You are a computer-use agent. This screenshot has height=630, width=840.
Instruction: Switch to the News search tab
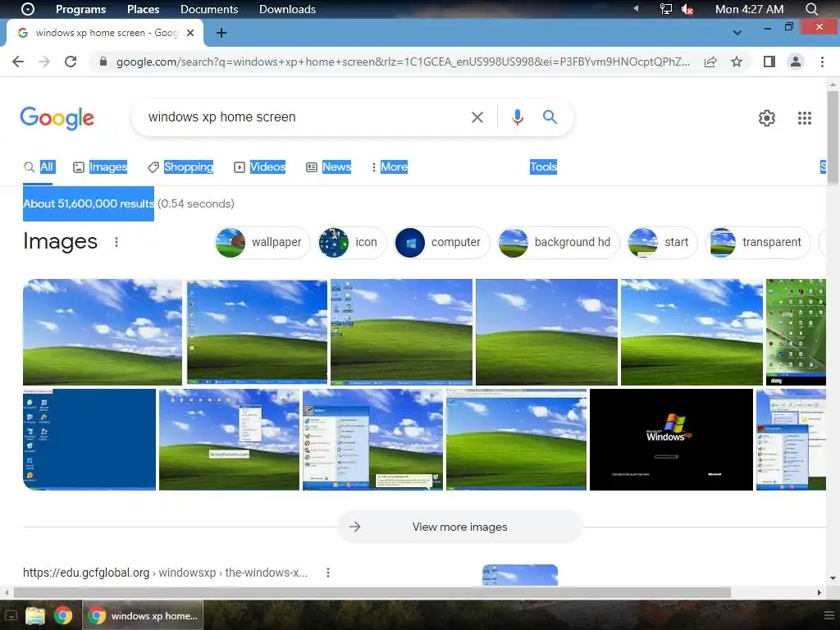coord(328,167)
